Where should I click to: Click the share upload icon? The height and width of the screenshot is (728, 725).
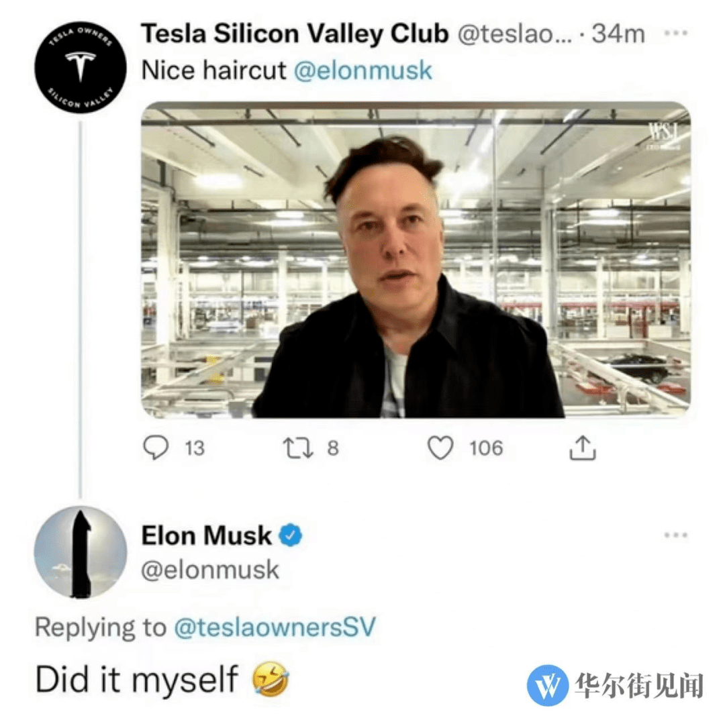(x=583, y=448)
